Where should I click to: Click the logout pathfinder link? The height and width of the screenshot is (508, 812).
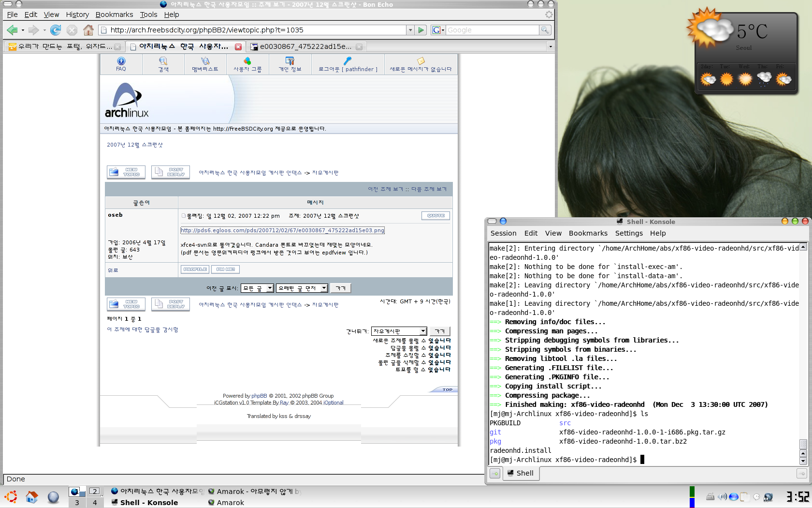point(348,69)
